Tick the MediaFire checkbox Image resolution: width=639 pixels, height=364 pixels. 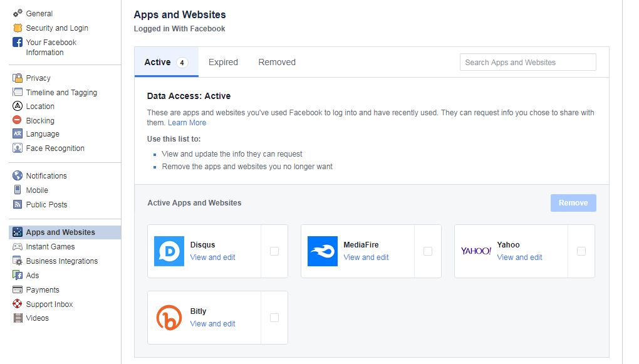[x=428, y=251]
